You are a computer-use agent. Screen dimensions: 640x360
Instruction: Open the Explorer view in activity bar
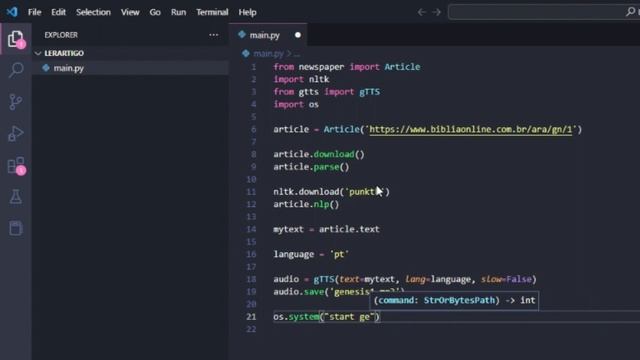coord(16,39)
